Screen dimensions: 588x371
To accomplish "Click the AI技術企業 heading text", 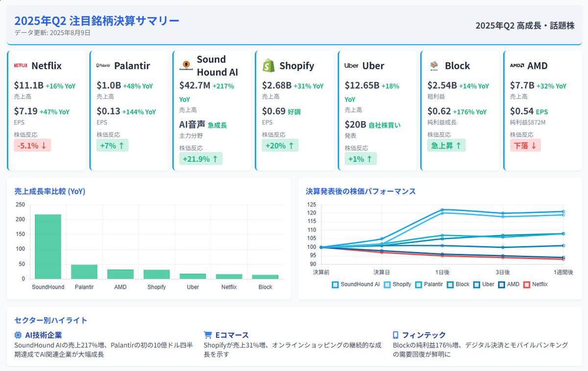I will pyautogui.click(x=44, y=335).
